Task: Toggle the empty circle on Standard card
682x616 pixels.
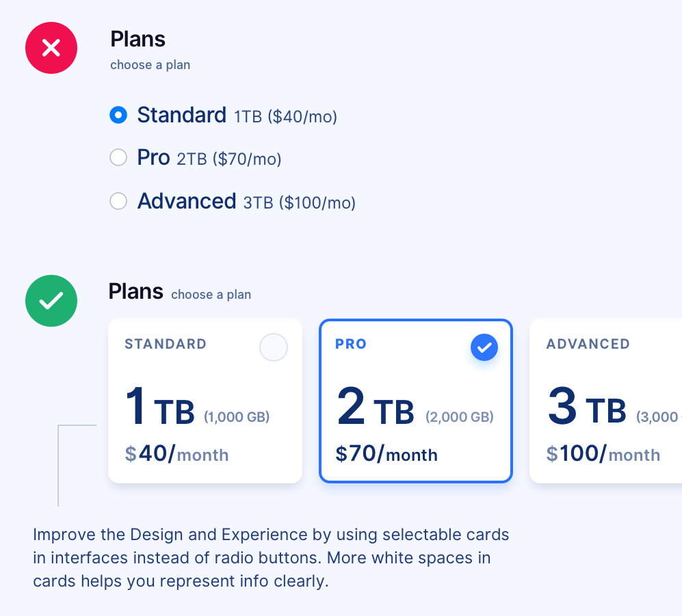Action: click(274, 347)
